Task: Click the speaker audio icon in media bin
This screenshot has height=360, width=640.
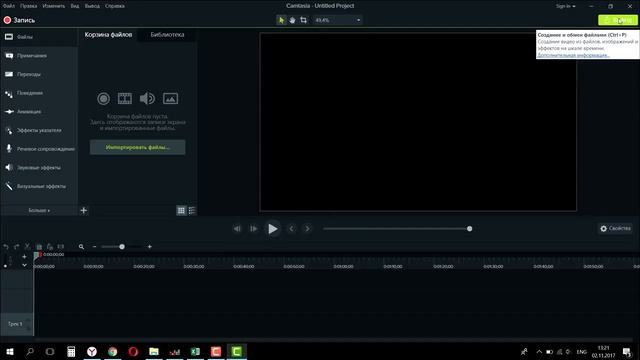Action: [147, 98]
